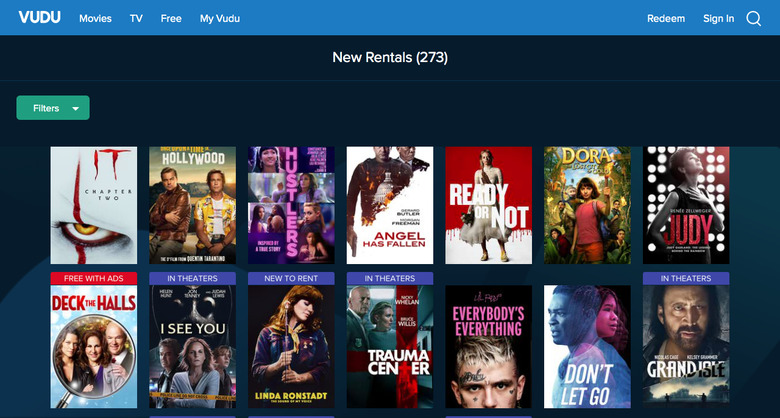Expand the Filters dropdown
Screen dimensions: 780x418
[x=53, y=108]
